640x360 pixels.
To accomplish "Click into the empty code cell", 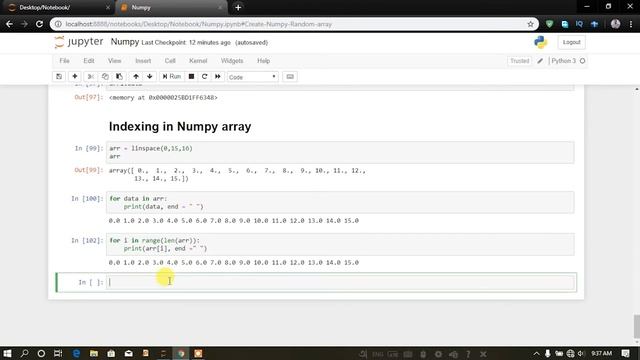I will click(340, 282).
